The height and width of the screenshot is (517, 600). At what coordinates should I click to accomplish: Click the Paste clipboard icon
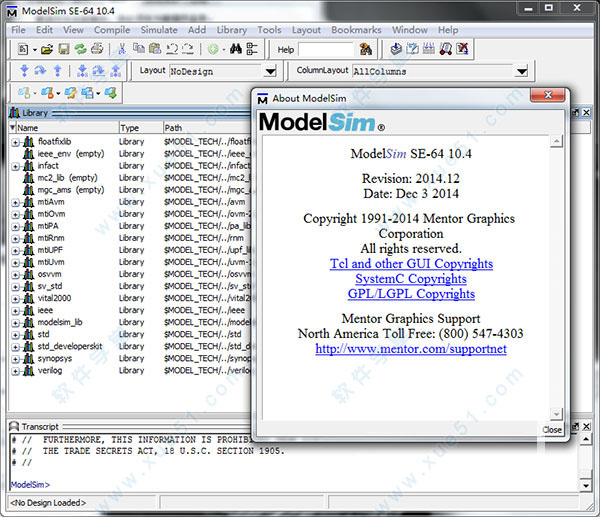point(155,49)
